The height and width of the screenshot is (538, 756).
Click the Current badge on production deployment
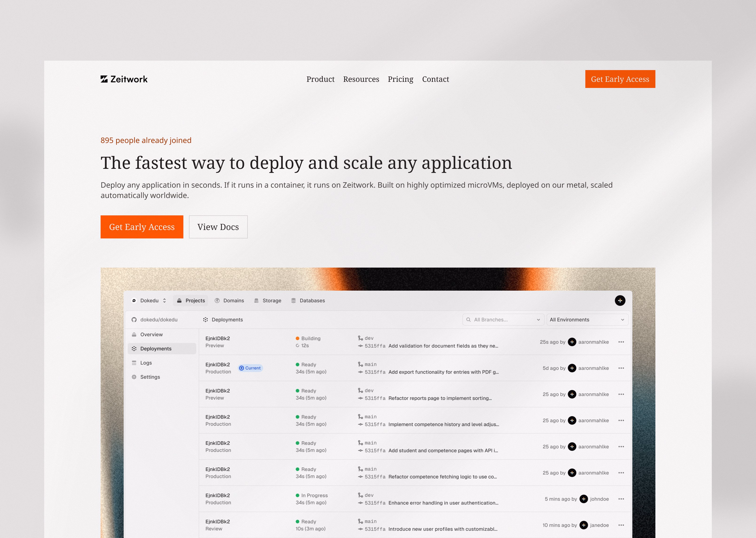[250, 368]
